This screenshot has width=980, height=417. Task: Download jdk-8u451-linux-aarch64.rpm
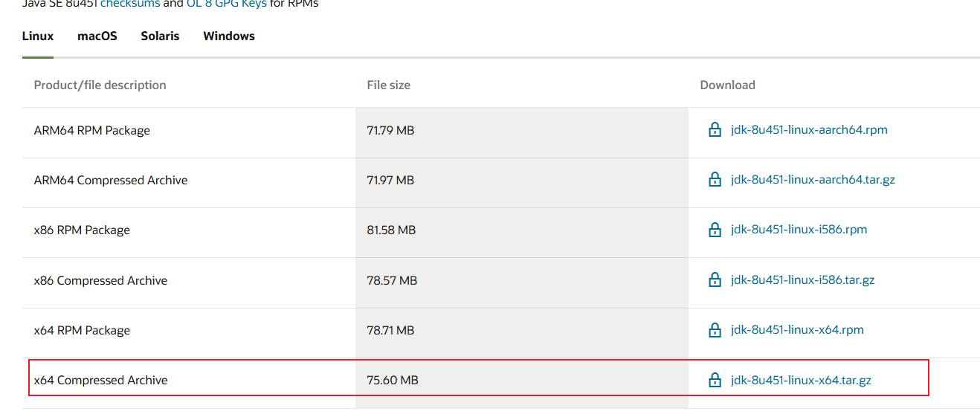pos(809,130)
